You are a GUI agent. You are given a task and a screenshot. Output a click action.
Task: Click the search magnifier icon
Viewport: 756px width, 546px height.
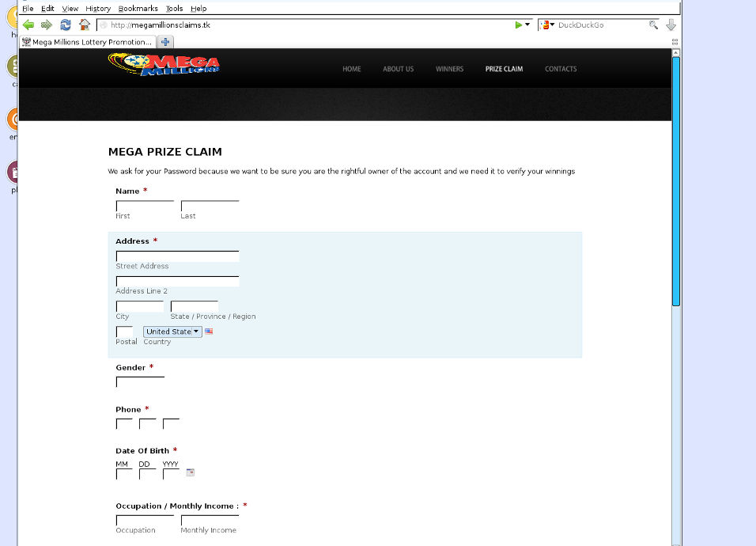653,25
